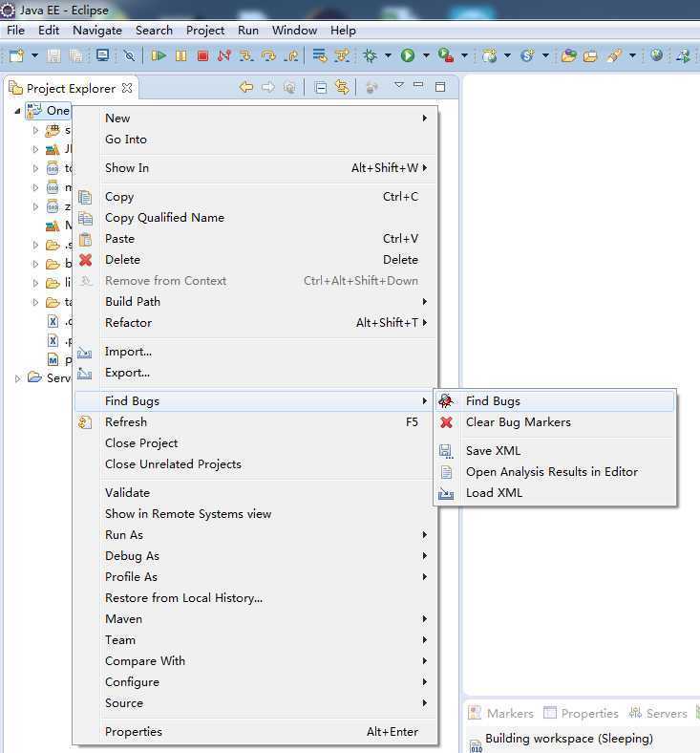Screen dimensions: 700x753
Task: Click the Skip All Breakpoints icon
Action: [x=129, y=55]
